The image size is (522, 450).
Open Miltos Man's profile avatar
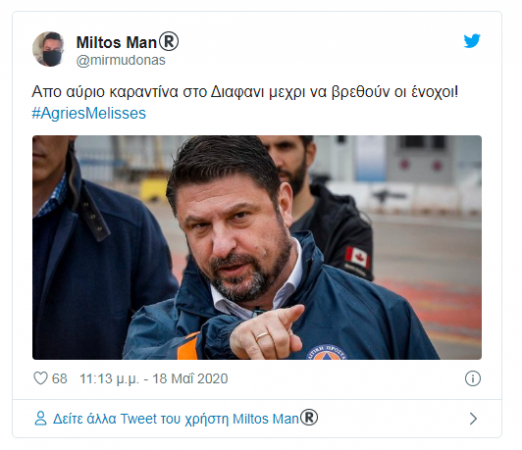click(x=48, y=49)
